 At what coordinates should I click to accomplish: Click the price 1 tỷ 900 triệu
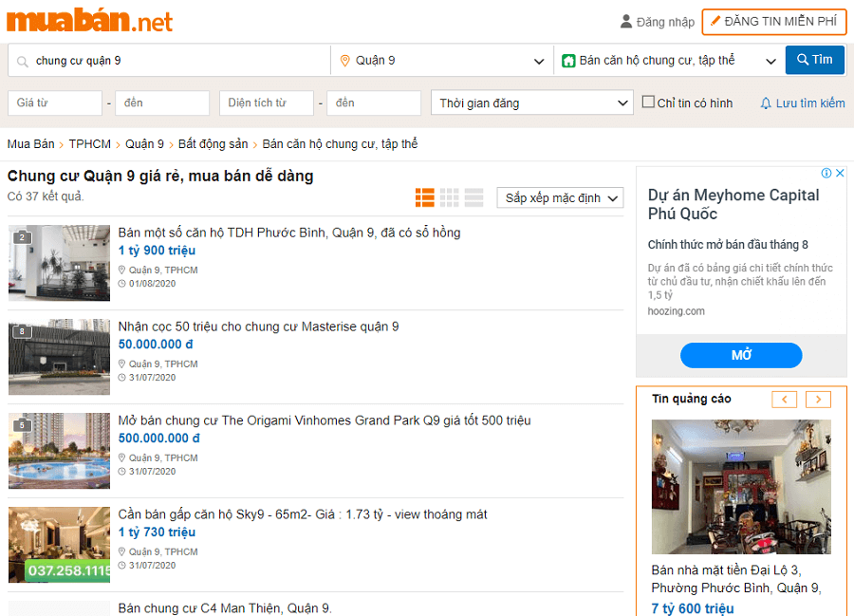tap(157, 251)
